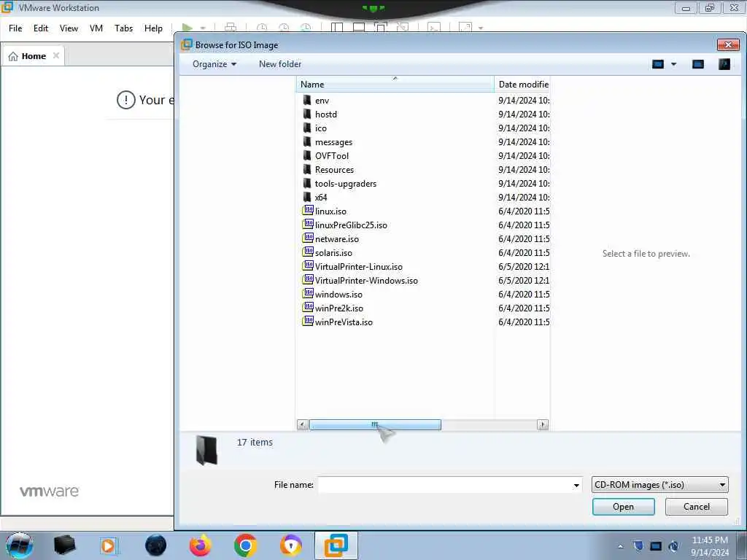Click the New folder button
The image size is (747, 560).
pyautogui.click(x=280, y=64)
